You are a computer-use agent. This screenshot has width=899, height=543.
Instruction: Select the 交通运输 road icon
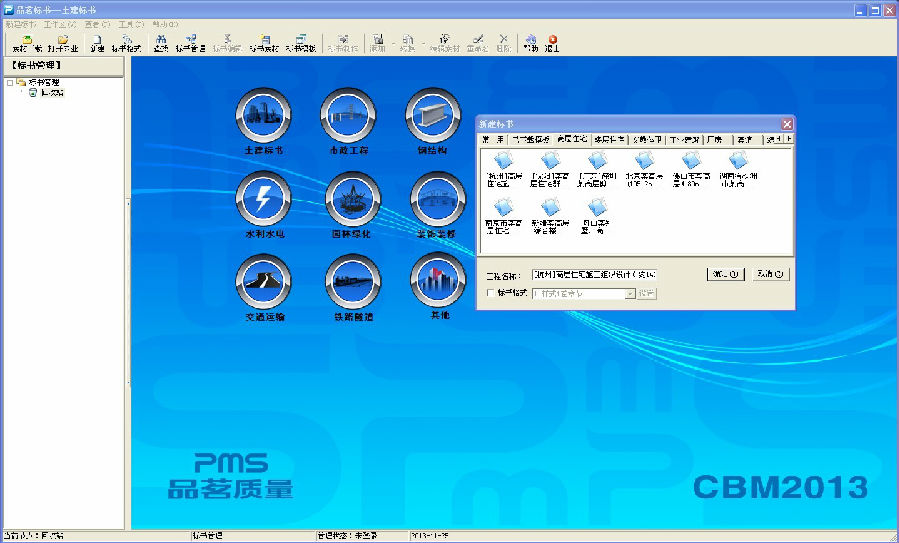pos(264,282)
